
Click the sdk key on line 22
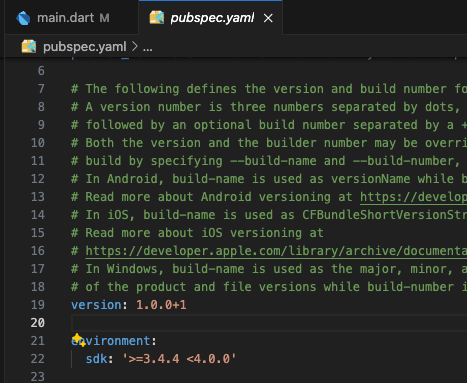coord(97,359)
